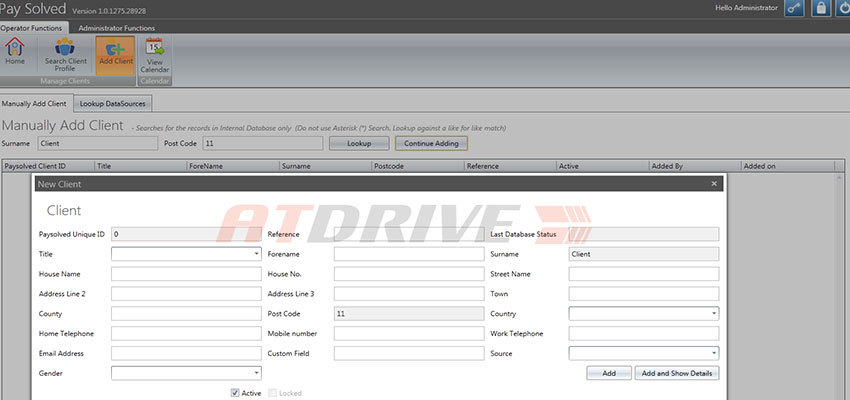
Task: Sort by ForeName column header
Action: tap(233, 166)
